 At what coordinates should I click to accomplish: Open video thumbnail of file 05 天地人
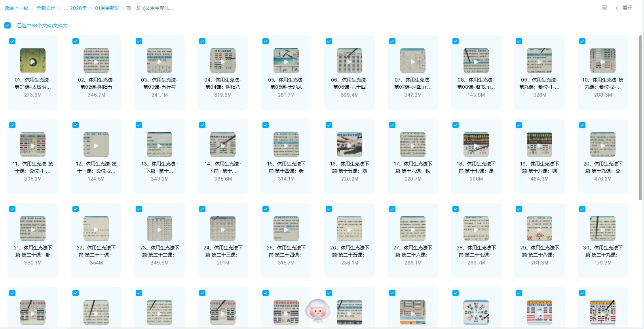(x=286, y=61)
